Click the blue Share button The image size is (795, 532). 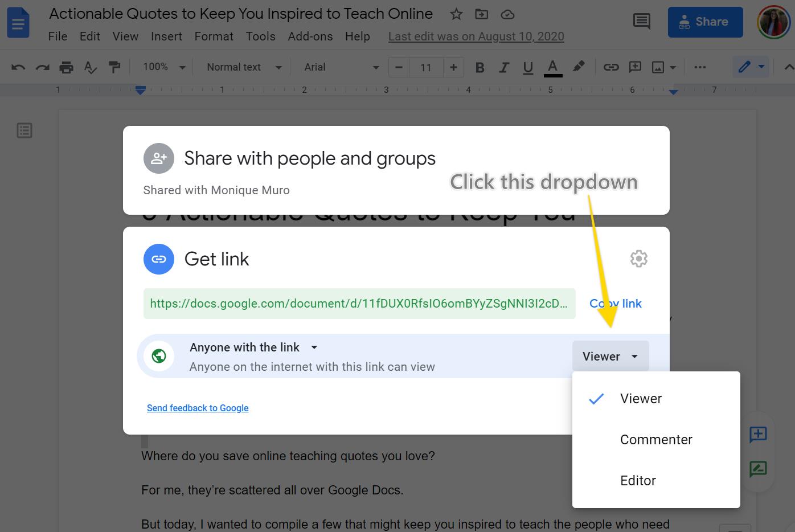(706, 22)
